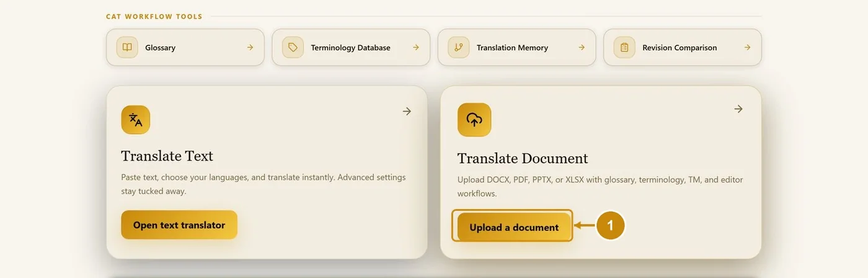
Task: Click the 'Upload DOCX, PDF, PPTX' description
Action: (x=600, y=187)
